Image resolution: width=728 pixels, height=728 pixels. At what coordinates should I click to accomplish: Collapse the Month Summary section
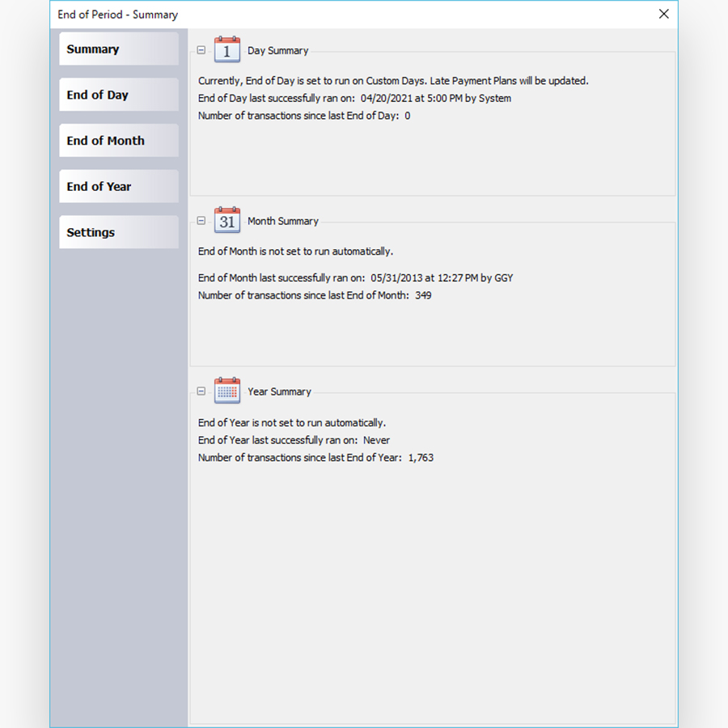pos(201,220)
